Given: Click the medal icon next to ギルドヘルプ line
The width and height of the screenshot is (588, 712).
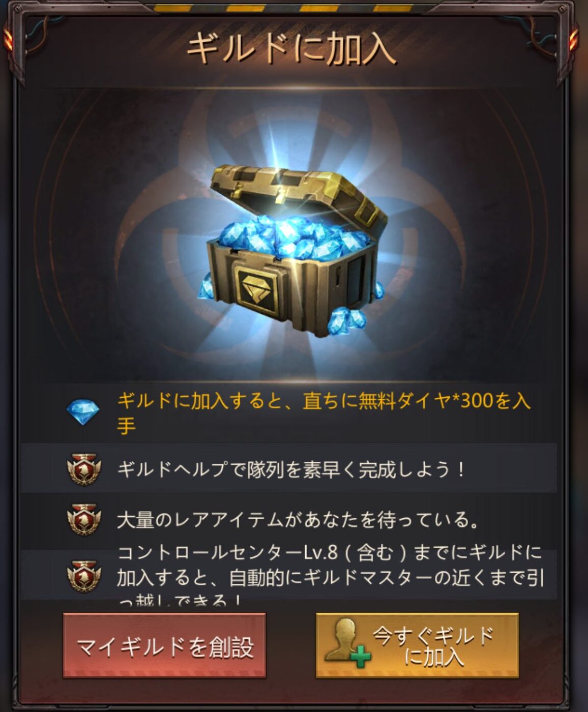Looking at the screenshot, I should click(84, 469).
